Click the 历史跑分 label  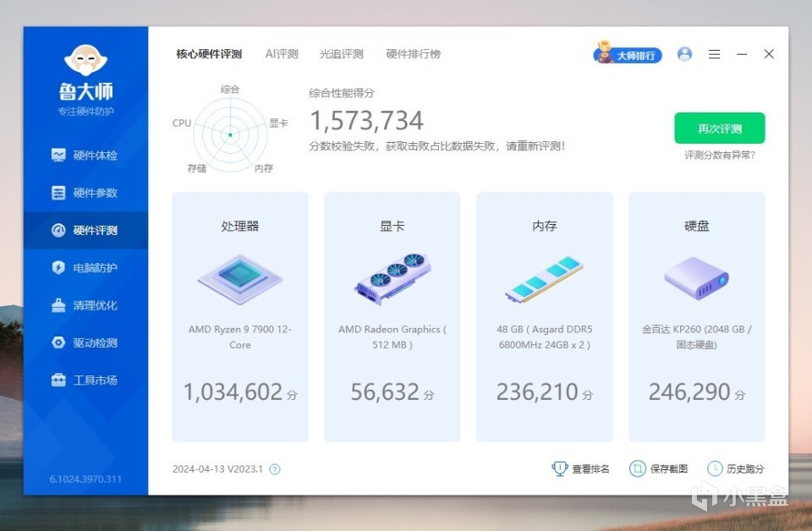[x=745, y=469]
